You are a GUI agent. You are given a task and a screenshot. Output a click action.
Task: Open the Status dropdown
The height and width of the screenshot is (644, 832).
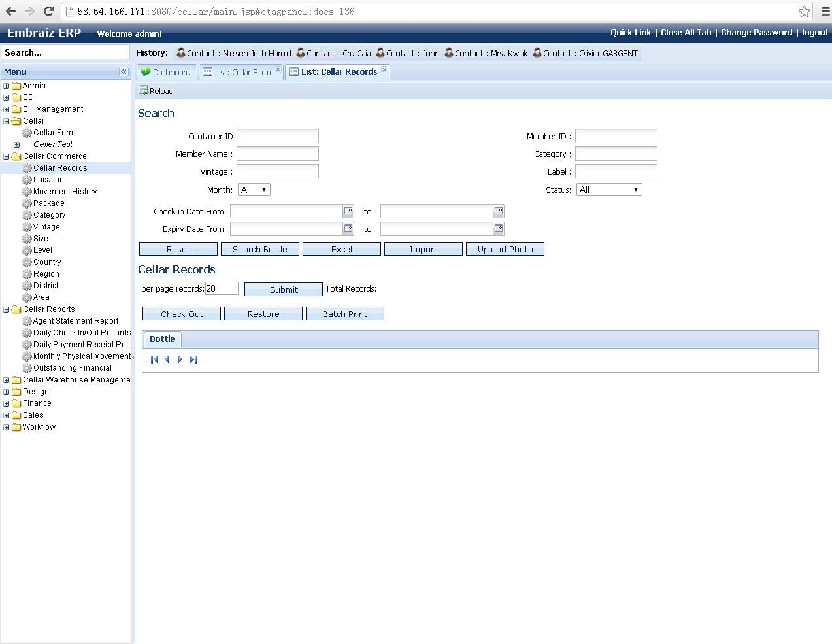tap(608, 190)
